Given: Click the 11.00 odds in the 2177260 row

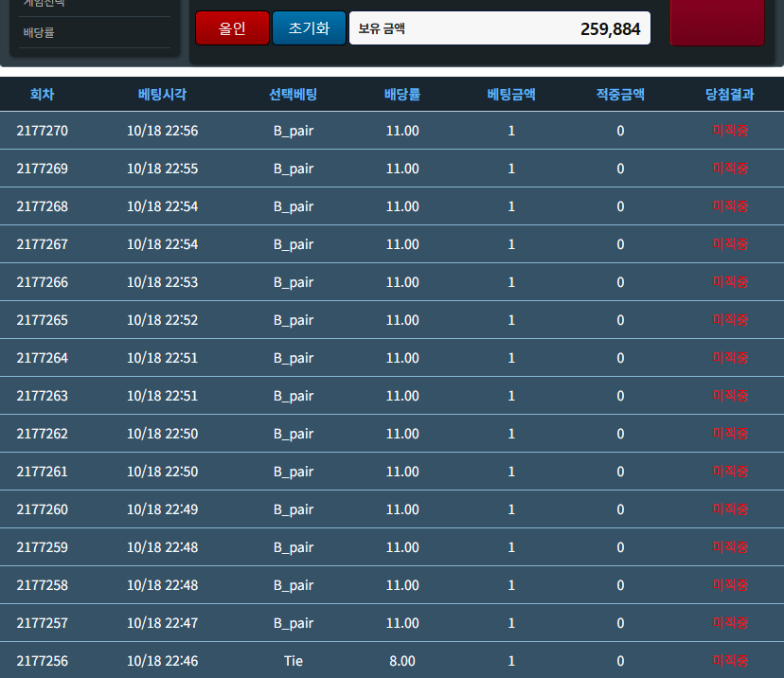Looking at the screenshot, I should 402,509.
